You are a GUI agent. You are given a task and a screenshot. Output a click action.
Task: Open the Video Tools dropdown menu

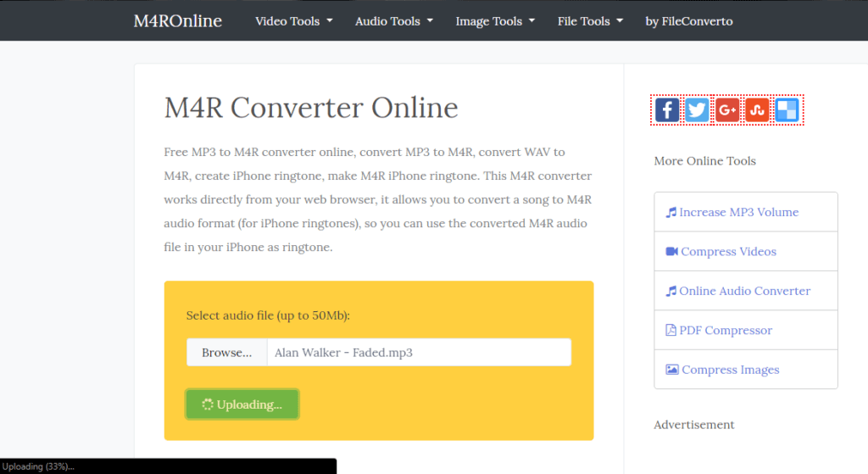point(293,21)
